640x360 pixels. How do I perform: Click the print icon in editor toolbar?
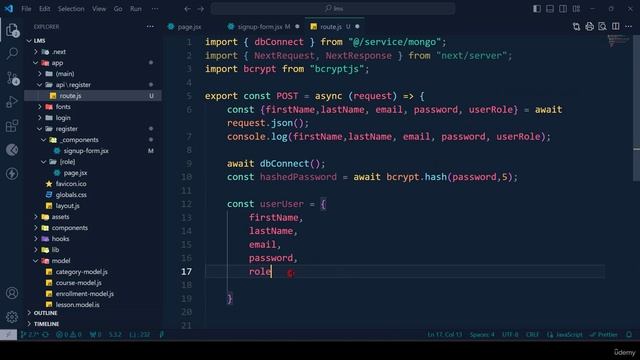589,27
